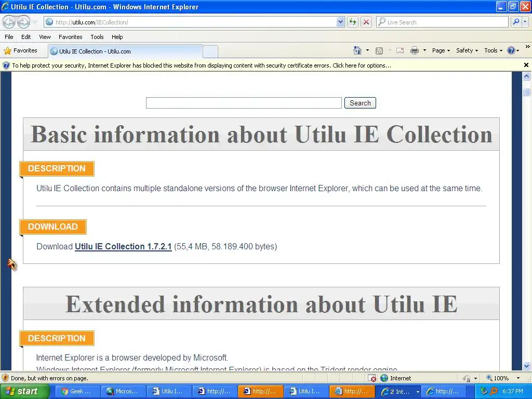Click the pop-up blocker icon in status bar
The image size is (532, 399).
[372, 378]
